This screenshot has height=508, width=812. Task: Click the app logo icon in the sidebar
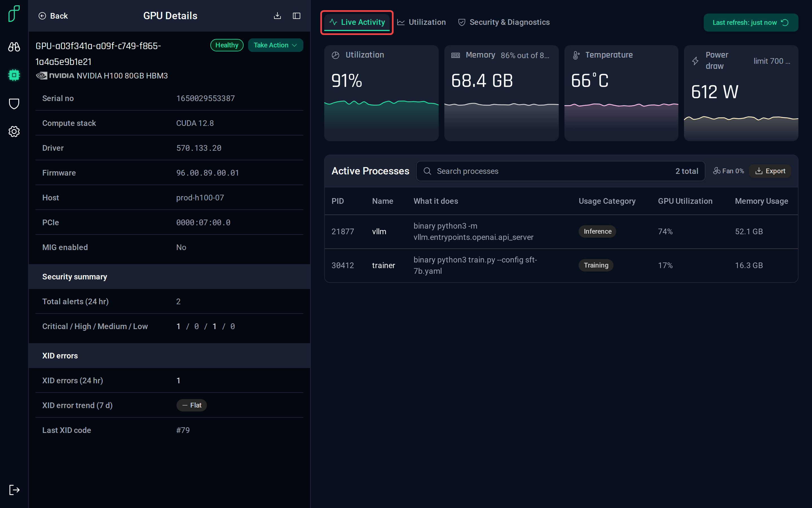(14, 14)
